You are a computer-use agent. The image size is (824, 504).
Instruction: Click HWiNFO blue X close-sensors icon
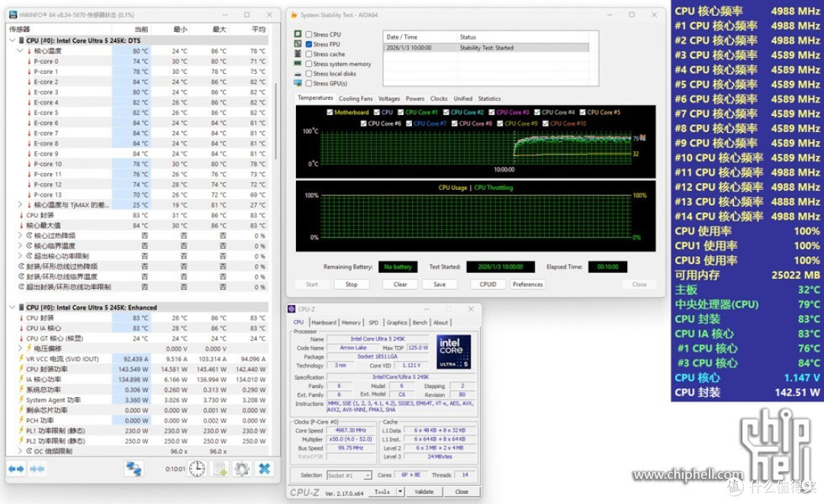click(264, 469)
